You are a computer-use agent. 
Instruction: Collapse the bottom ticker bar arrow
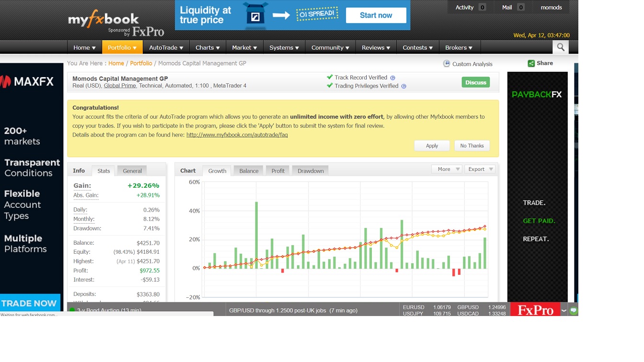tap(564, 310)
